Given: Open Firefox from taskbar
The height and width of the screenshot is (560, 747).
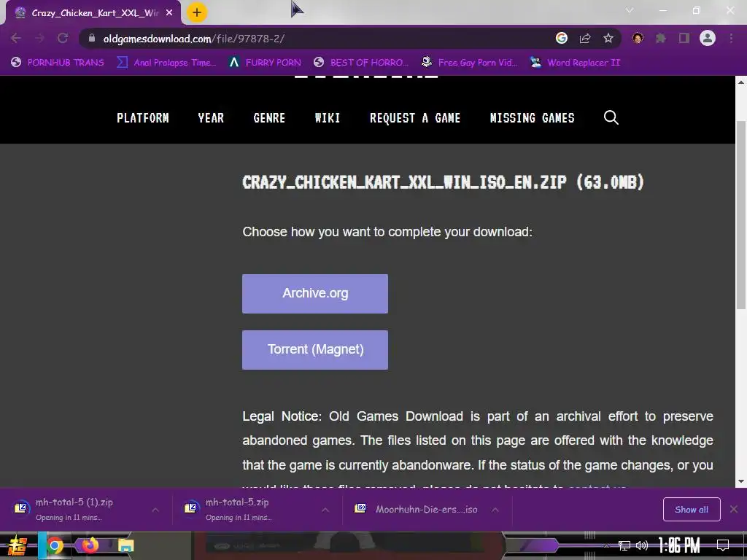Looking at the screenshot, I should click(90, 545).
